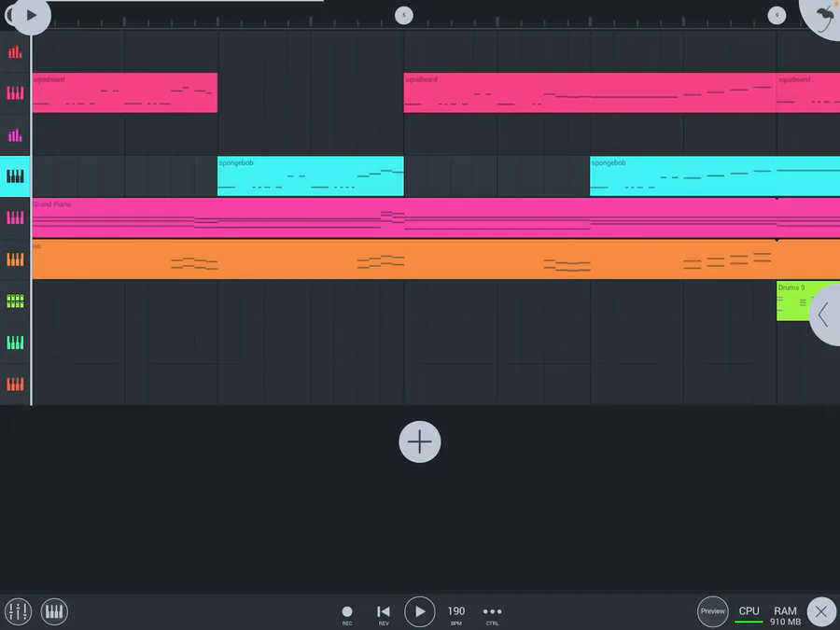
Task: Jump to bar 5 timeline marker
Action: click(404, 15)
